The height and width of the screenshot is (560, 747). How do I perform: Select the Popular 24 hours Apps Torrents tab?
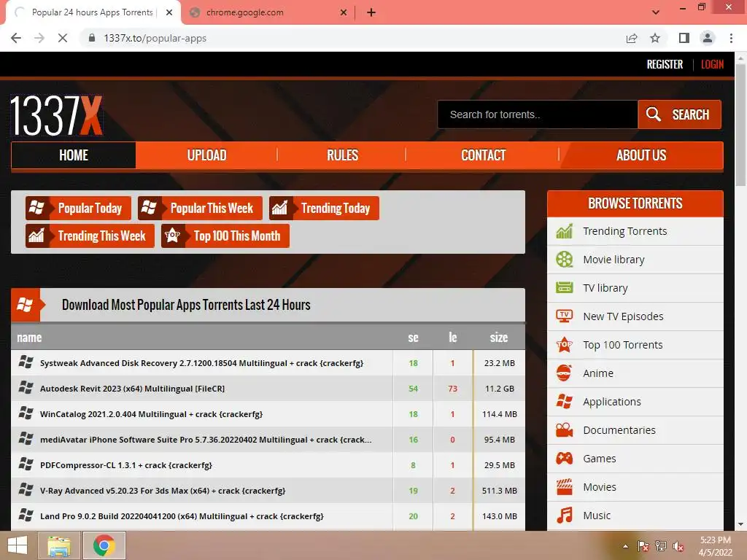click(x=93, y=12)
